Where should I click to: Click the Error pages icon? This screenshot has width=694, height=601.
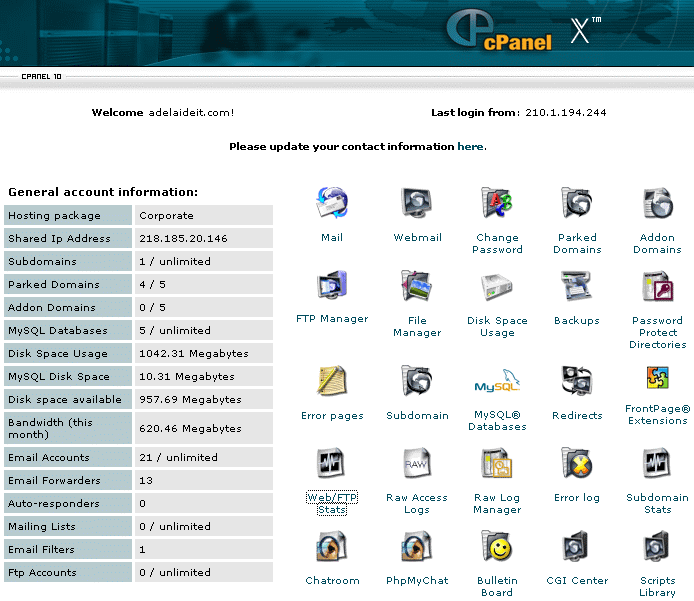[331, 382]
